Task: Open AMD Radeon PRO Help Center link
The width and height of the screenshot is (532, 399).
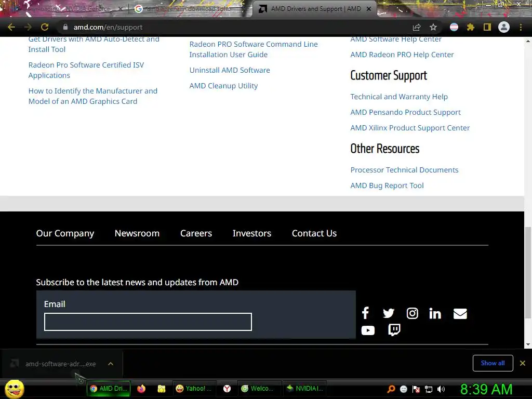Action: tap(402, 55)
